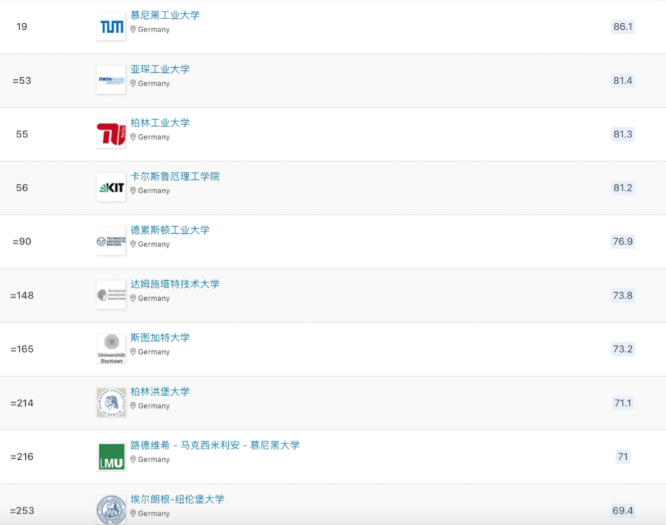Viewport: 666px width, 525px height.
Task: Click the green LMU logo
Action: click(111, 457)
